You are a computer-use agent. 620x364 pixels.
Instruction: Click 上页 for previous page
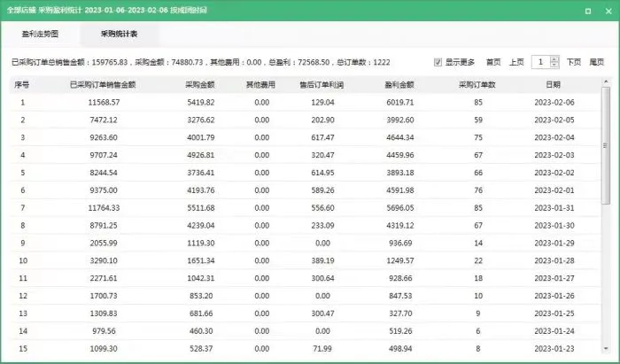point(516,62)
